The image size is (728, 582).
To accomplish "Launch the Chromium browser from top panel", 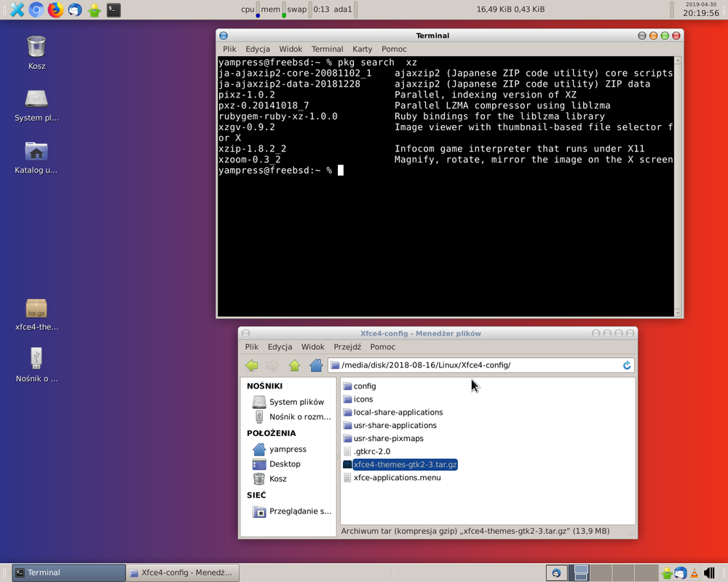I will (36, 9).
